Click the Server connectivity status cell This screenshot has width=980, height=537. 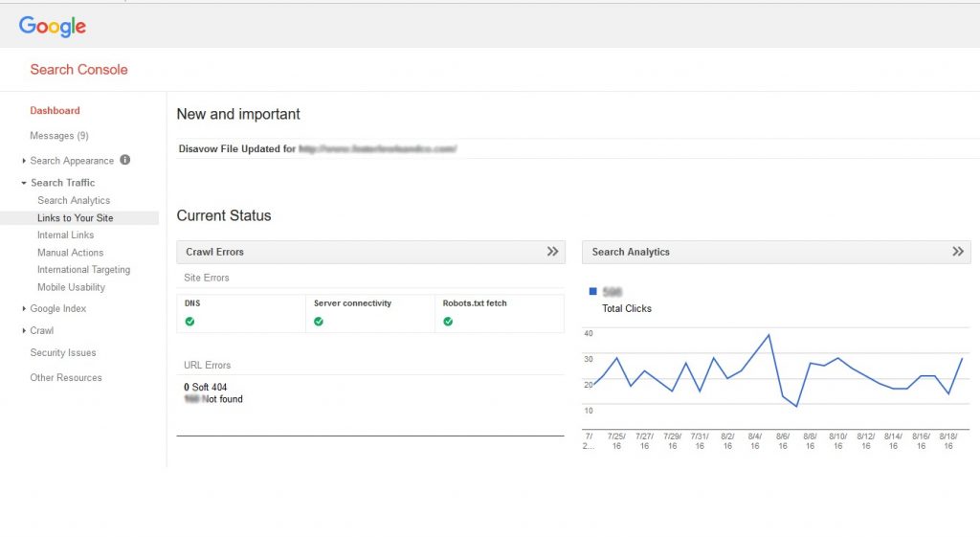point(370,313)
